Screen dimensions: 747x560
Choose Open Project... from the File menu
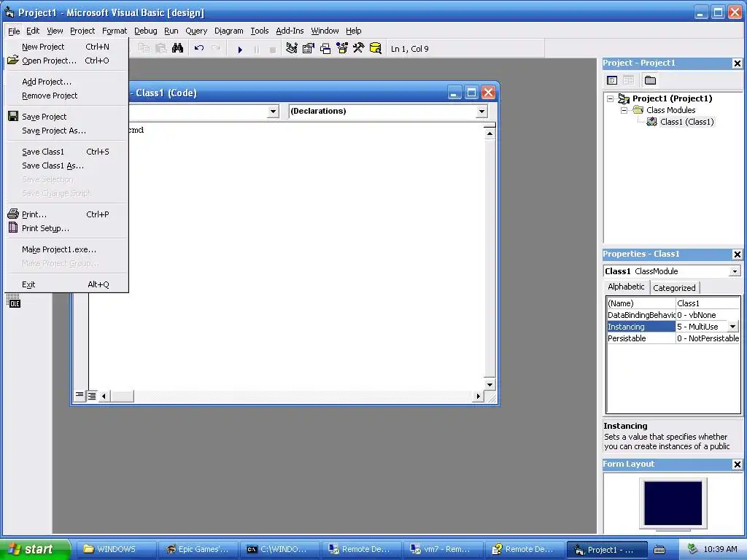(66, 61)
